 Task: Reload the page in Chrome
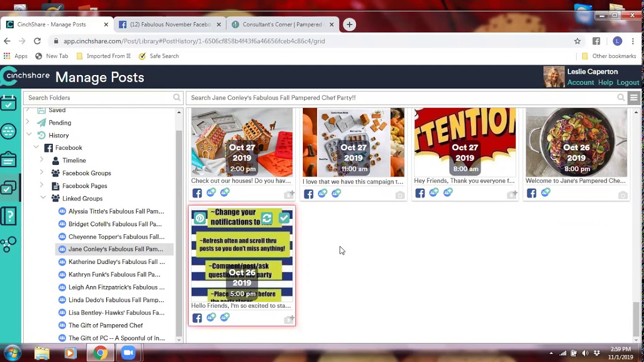(37, 41)
